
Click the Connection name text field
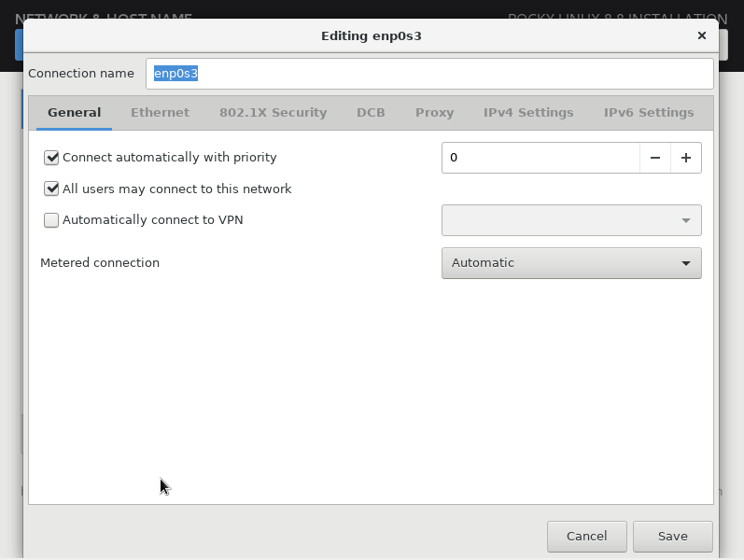click(429, 74)
